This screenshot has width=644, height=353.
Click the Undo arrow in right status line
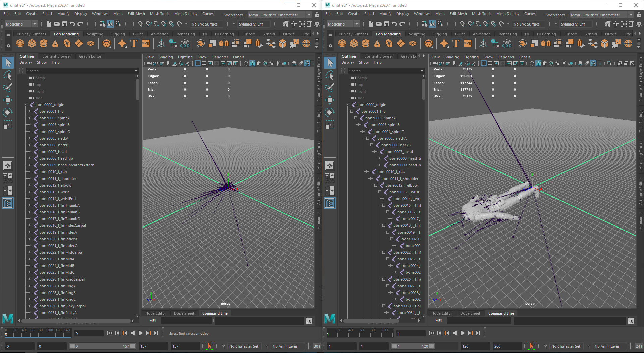pos(394,24)
